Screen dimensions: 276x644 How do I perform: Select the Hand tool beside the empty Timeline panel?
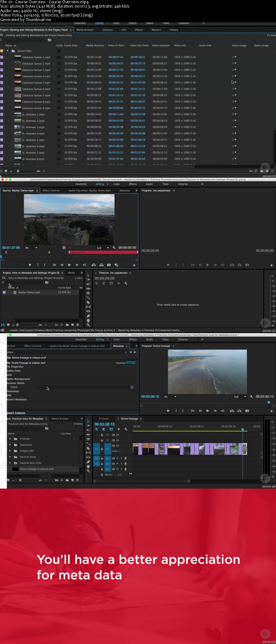(88, 321)
